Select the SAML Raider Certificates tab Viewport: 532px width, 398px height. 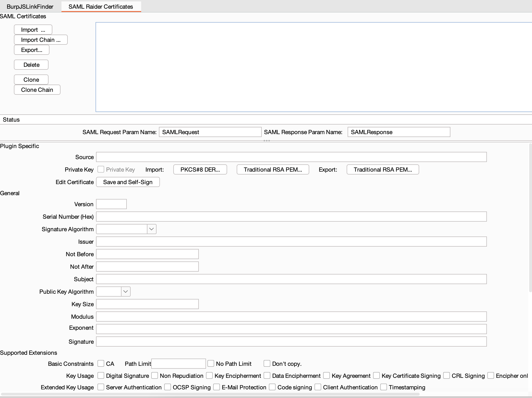(101, 6)
